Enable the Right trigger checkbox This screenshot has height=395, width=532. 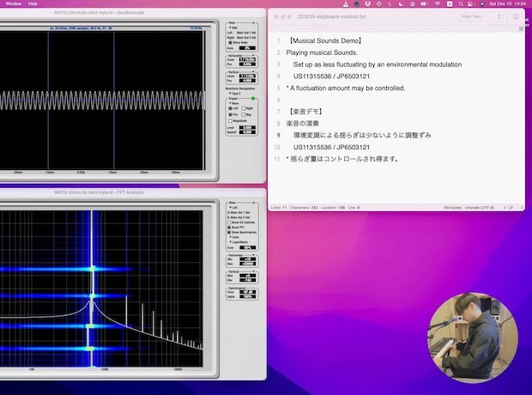click(x=244, y=108)
